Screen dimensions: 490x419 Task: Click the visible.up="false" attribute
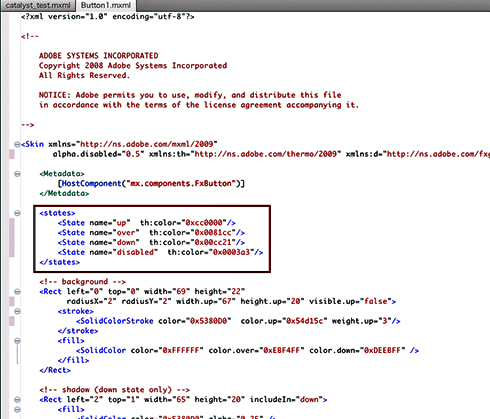pos(350,301)
